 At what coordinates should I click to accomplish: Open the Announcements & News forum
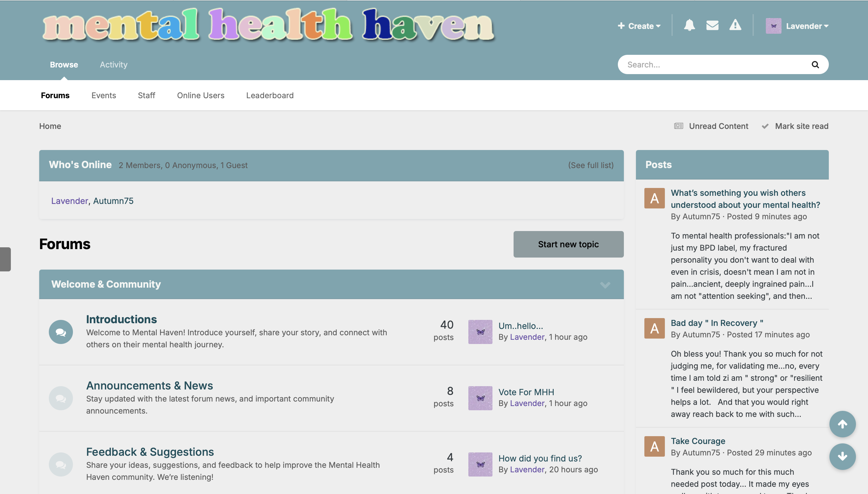[x=149, y=386]
